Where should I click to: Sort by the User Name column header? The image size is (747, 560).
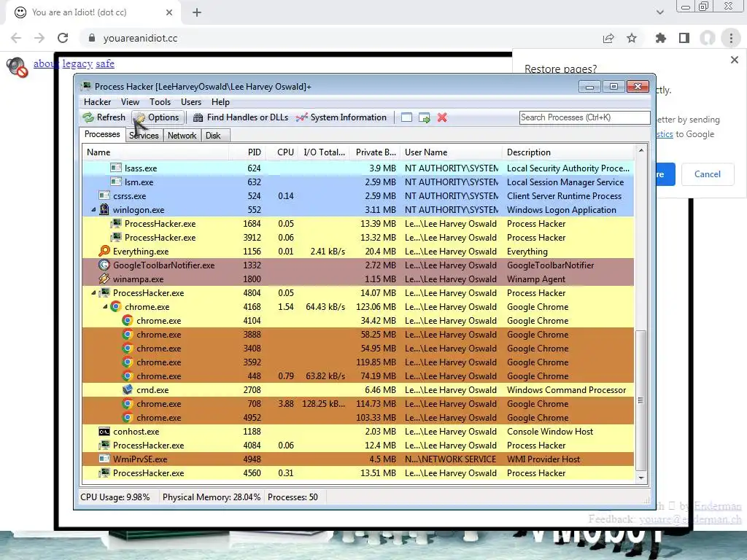click(451, 152)
